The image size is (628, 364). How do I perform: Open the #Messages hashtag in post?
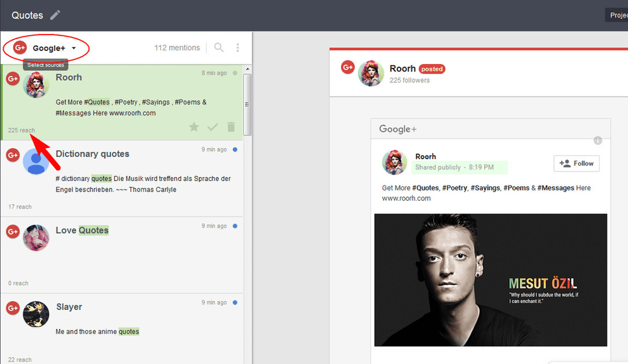556,188
